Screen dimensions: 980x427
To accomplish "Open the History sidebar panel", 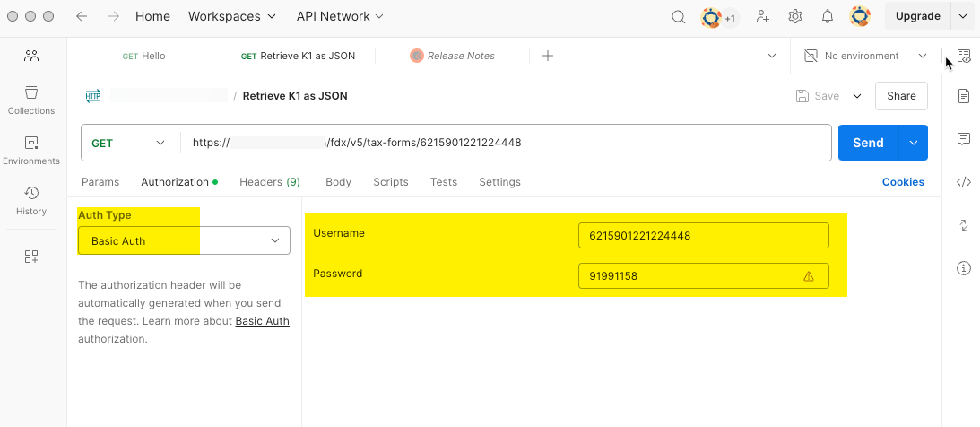I will tap(31, 200).
